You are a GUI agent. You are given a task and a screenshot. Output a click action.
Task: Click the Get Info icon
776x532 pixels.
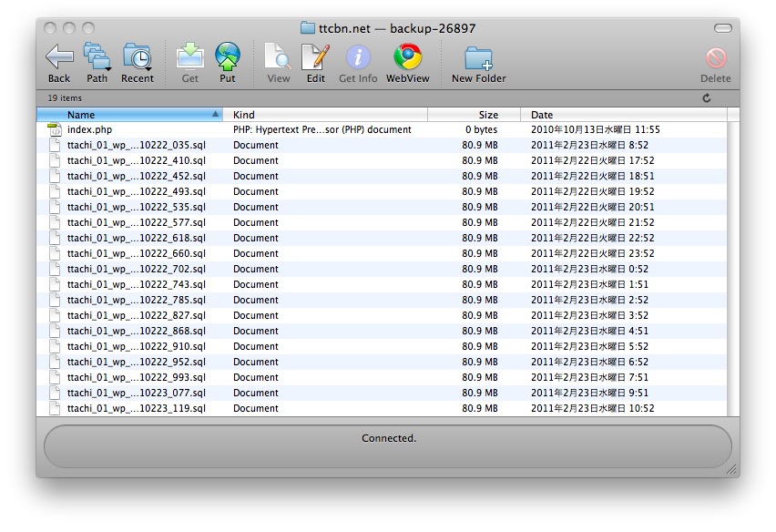click(x=358, y=58)
